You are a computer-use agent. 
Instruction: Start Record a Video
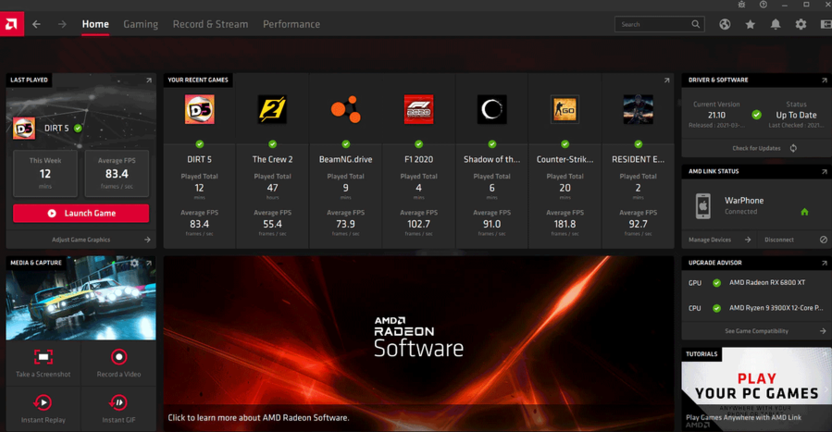click(119, 357)
